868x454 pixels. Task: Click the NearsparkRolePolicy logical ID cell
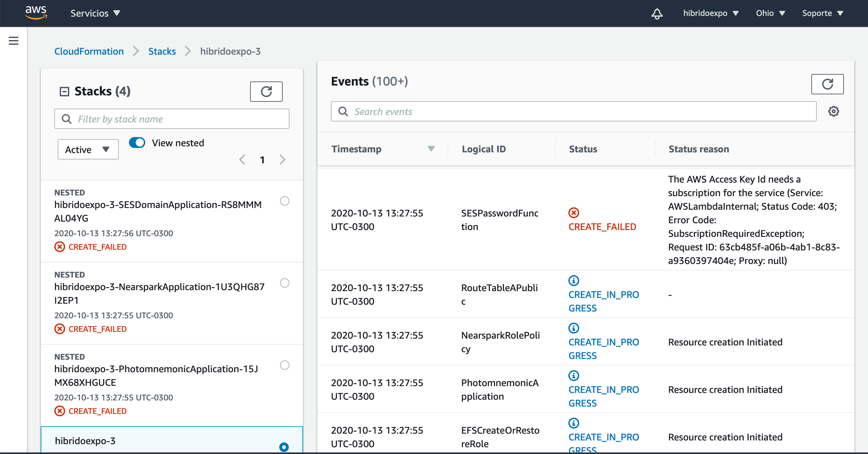501,342
